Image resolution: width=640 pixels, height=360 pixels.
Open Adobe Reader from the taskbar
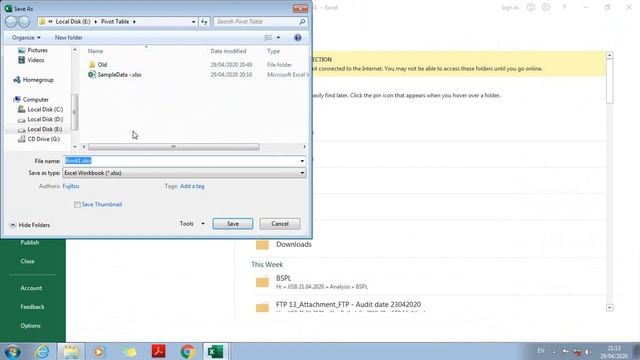tap(159, 351)
